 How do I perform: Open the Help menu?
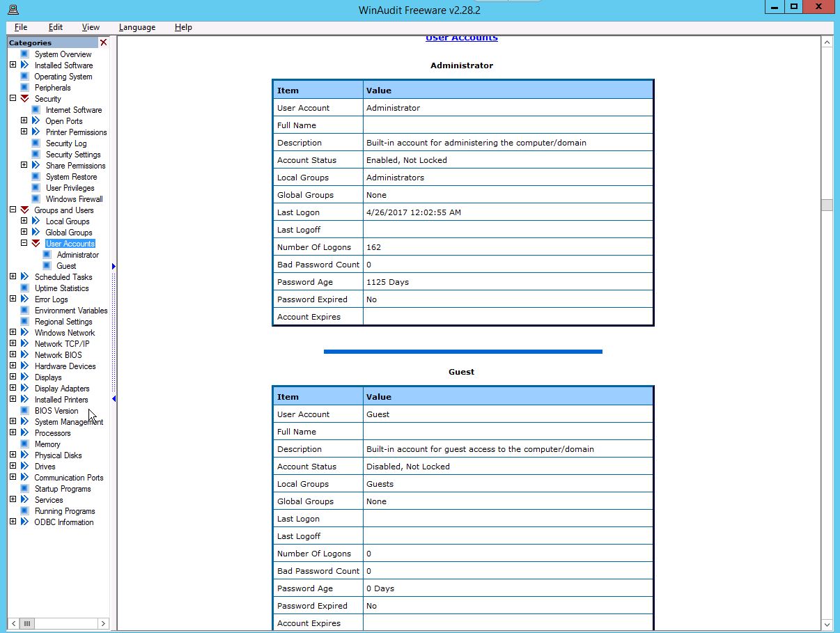183,27
